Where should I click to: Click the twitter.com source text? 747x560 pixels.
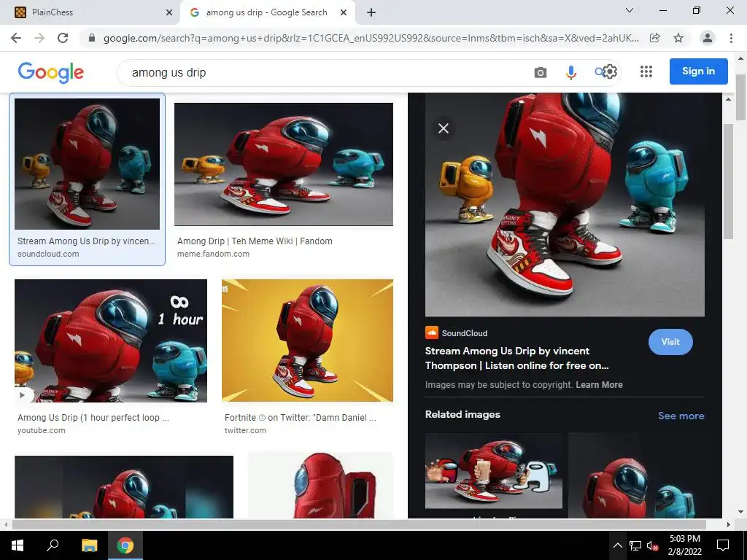(x=245, y=430)
